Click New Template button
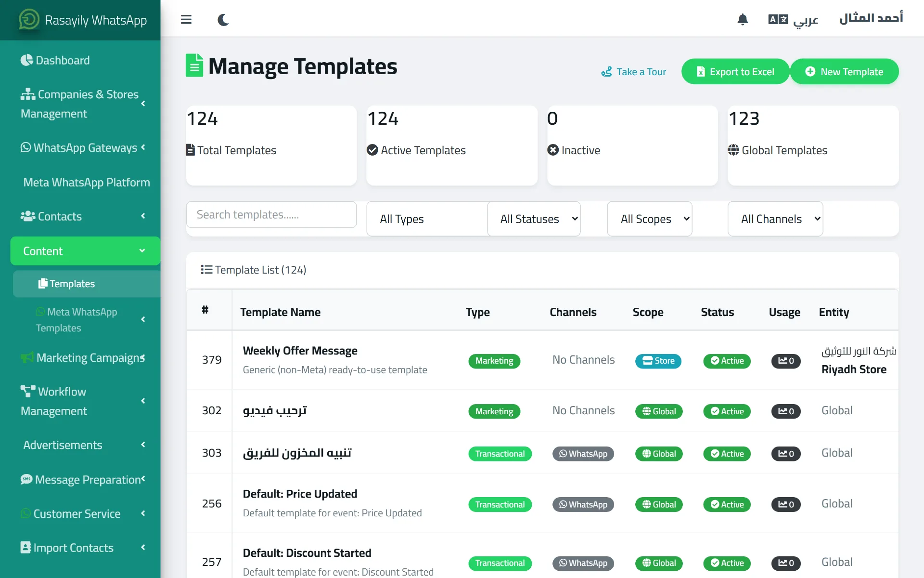The width and height of the screenshot is (924, 578). (844, 72)
